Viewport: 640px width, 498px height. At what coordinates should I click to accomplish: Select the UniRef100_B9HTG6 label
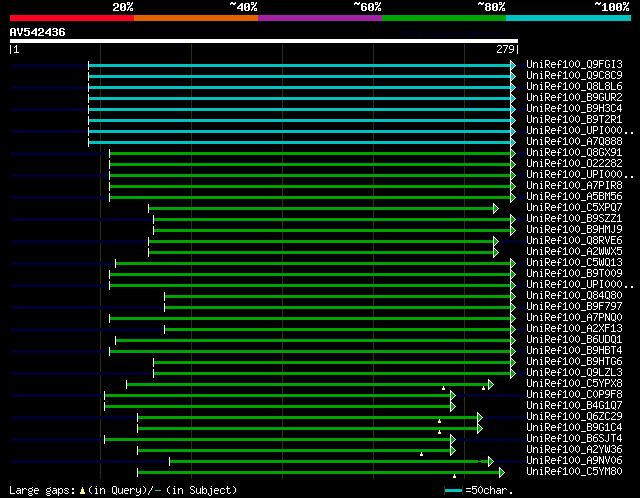[x=574, y=362]
